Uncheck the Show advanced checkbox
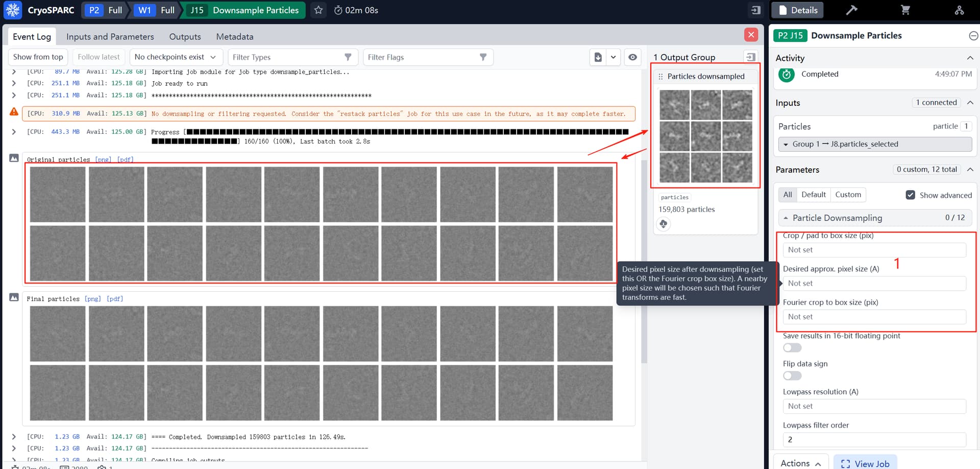Screen dimensions: 980x469 click(x=910, y=195)
